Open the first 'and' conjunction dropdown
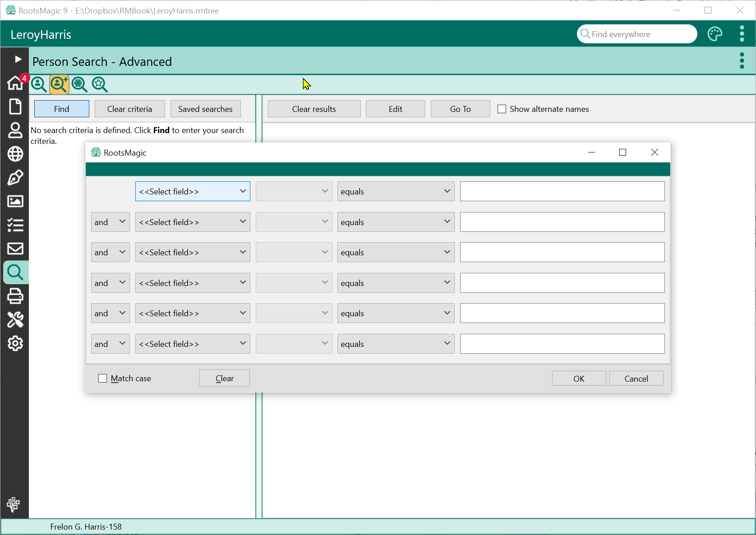The height and width of the screenshot is (535, 756). [x=110, y=222]
